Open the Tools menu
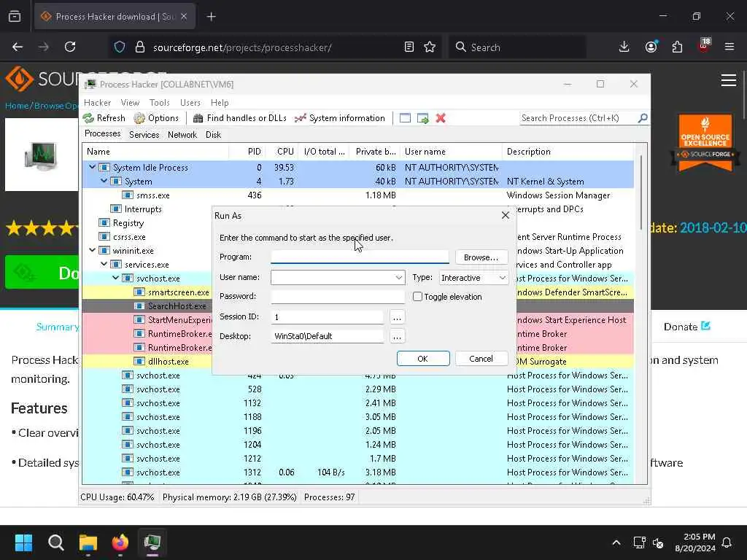 159,102
